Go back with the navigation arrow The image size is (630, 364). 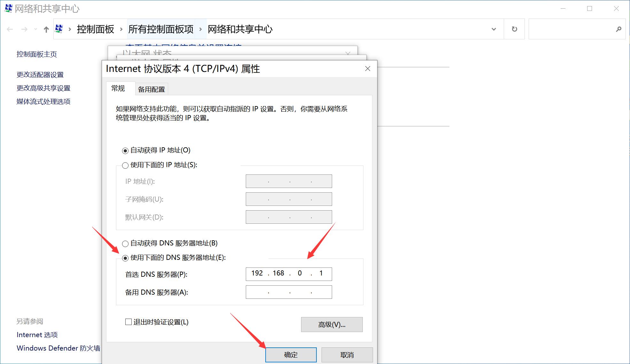[x=10, y=29]
